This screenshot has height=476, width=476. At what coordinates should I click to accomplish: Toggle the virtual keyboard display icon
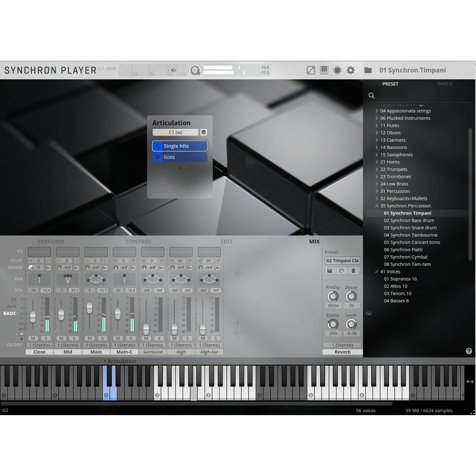click(324, 70)
